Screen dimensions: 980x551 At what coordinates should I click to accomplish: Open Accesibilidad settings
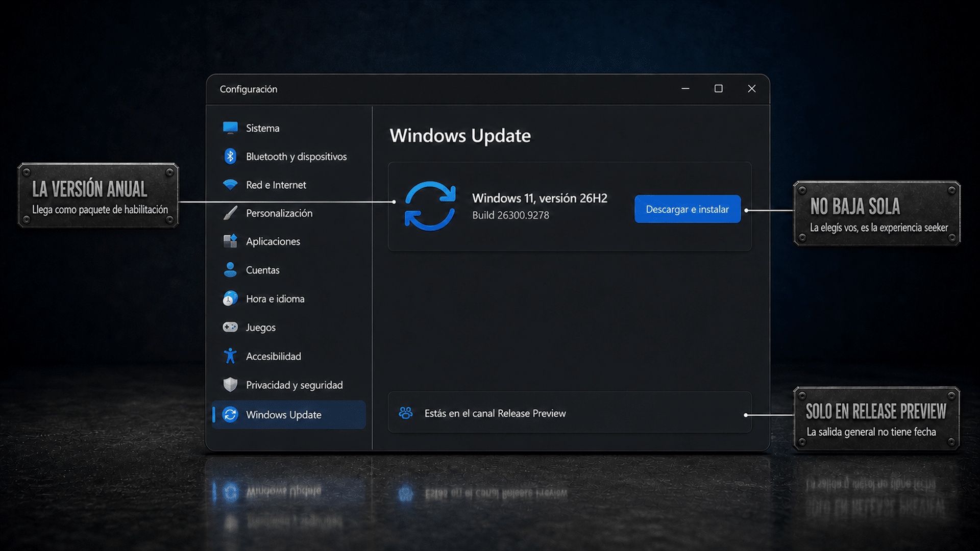click(x=289, y=356)
